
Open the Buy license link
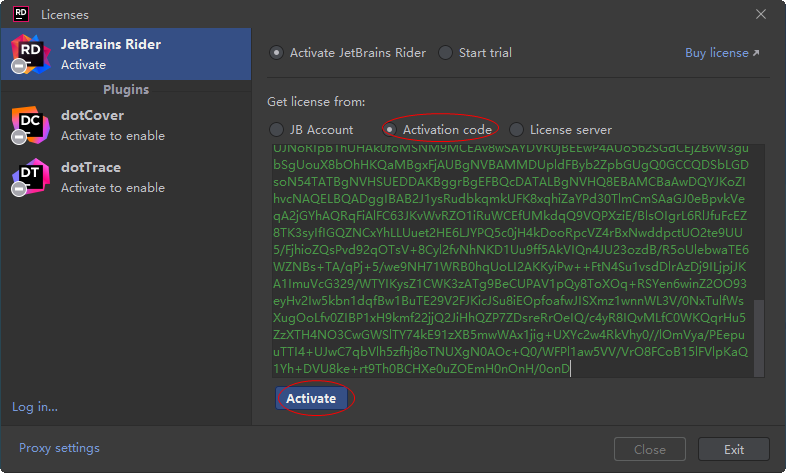tap(722, 53)
